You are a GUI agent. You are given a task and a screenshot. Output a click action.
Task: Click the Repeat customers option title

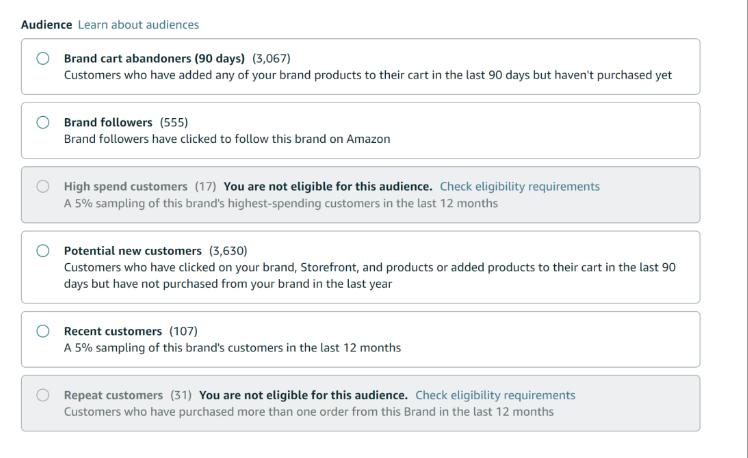(113, 395)
